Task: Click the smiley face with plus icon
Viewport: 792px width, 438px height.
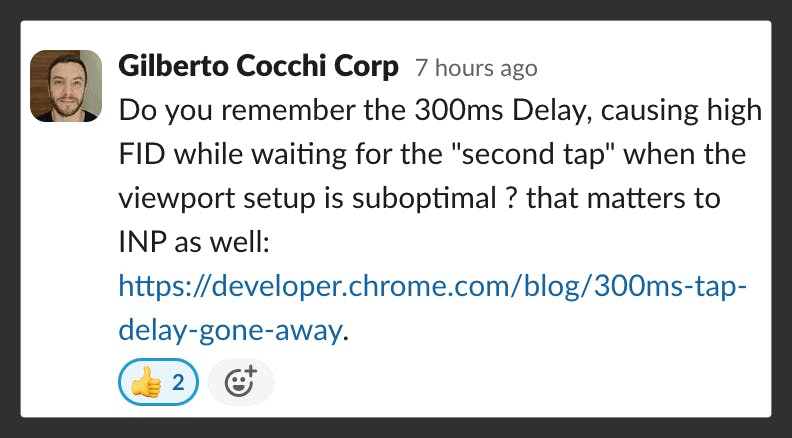Action: tap(240, 382)
